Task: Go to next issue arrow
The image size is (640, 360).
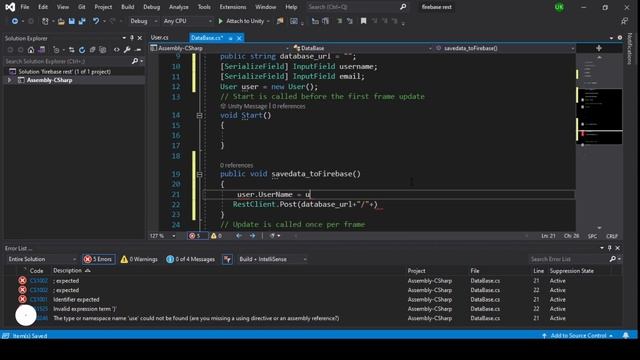Action: click(252, 236)
